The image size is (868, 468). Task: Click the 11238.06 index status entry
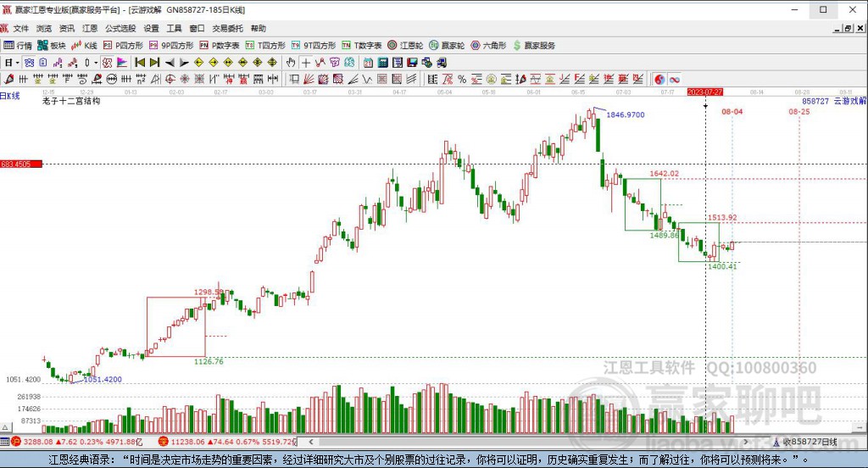coord(227,442)
